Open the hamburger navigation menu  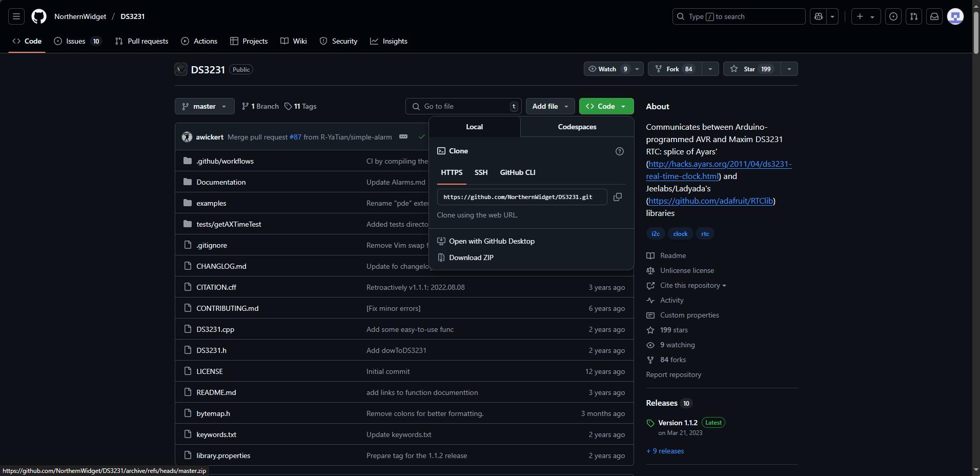coord(16,16)
